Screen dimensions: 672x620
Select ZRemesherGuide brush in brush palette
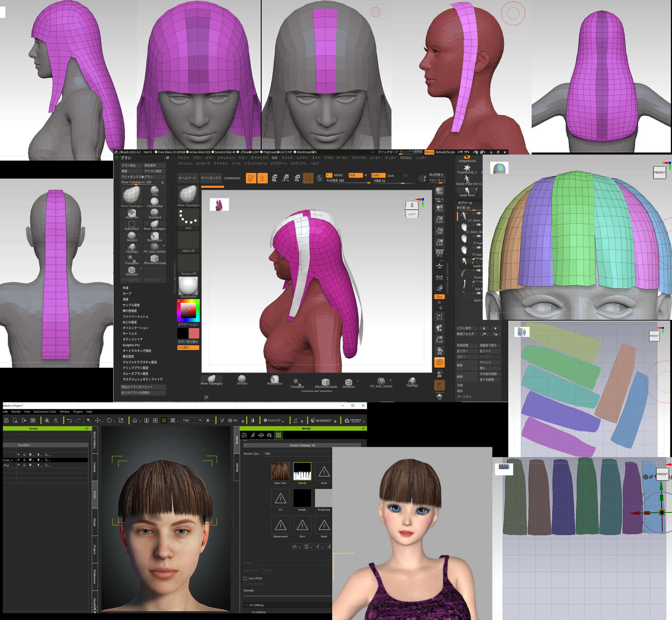(154, 258)
